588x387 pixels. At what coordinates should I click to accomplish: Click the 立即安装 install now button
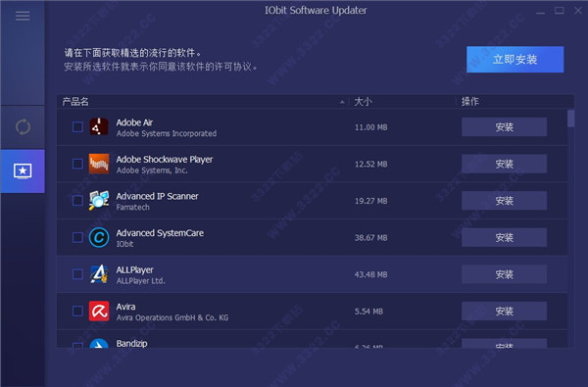pos(514,59)
